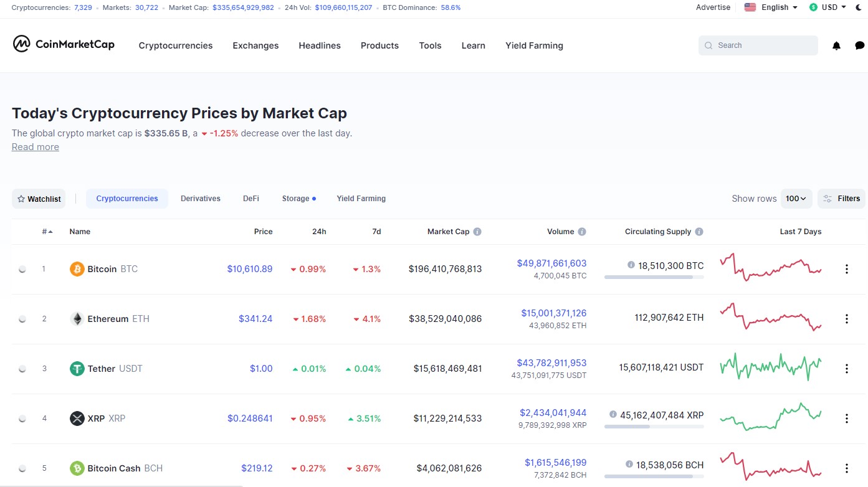The width and height of the screenshot is (868, 487).
Task: Sort table by Price column
Action: [263, 232]
